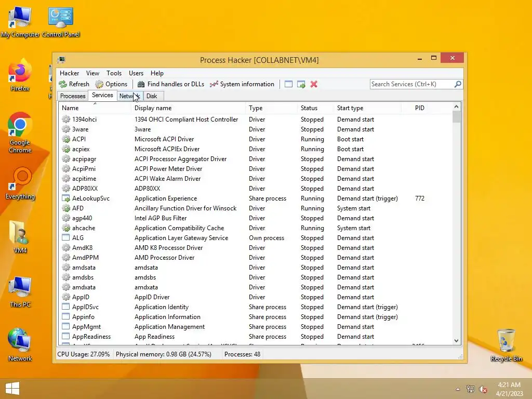This screenshot has height=399, width=532.
Task: Click the search magnifier icon
Action: tap(458, 84)
